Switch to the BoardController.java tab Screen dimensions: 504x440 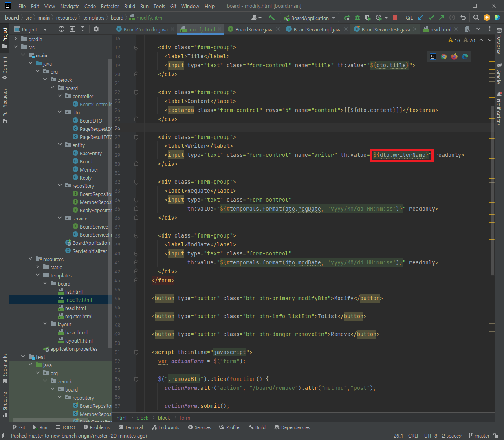point(145,29)
